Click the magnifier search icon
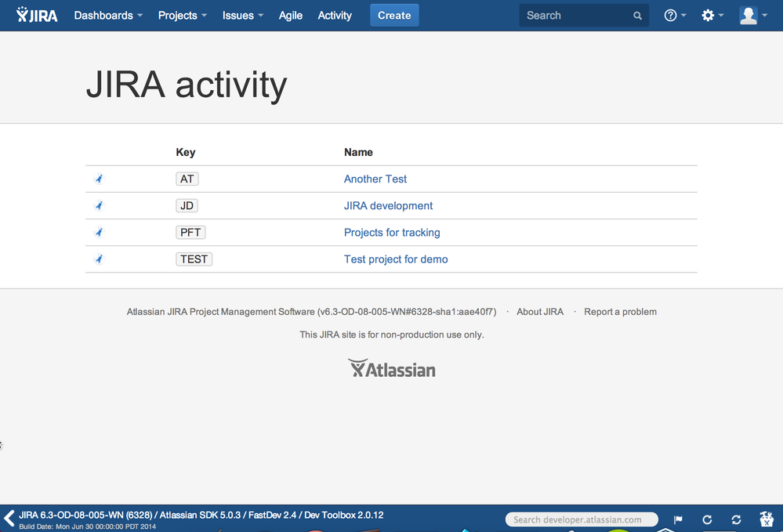The height and width of the screenshot is (532, 783). point(637,16)
